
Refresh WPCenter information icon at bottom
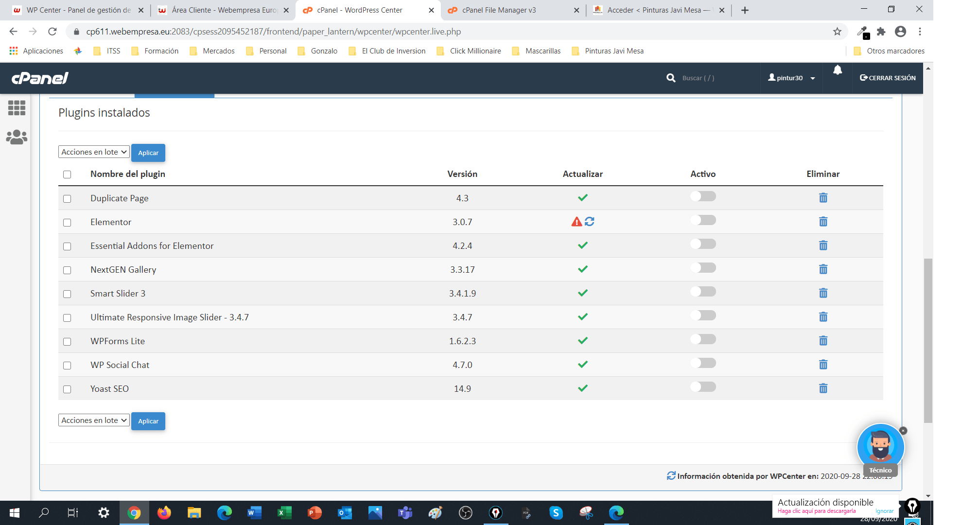point(671,476)
